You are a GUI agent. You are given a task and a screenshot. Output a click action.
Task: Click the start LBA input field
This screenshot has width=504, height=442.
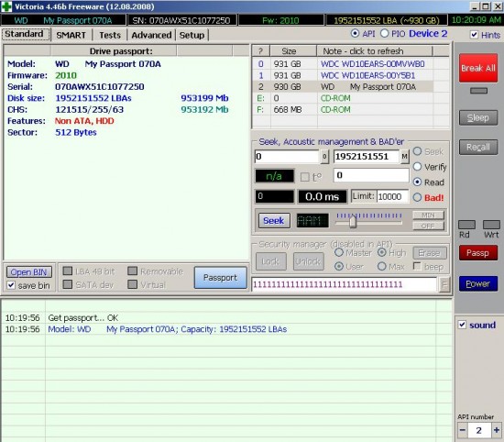(287, 157)
